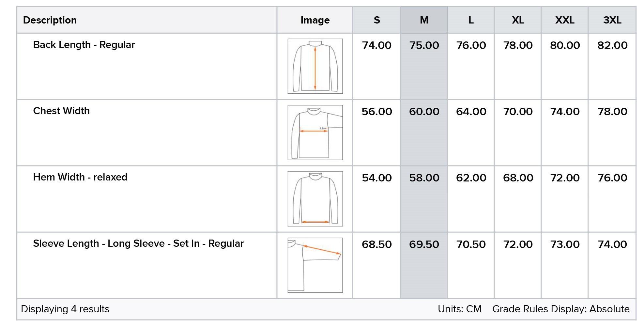Click the 3XL size column header

(612, 20)
